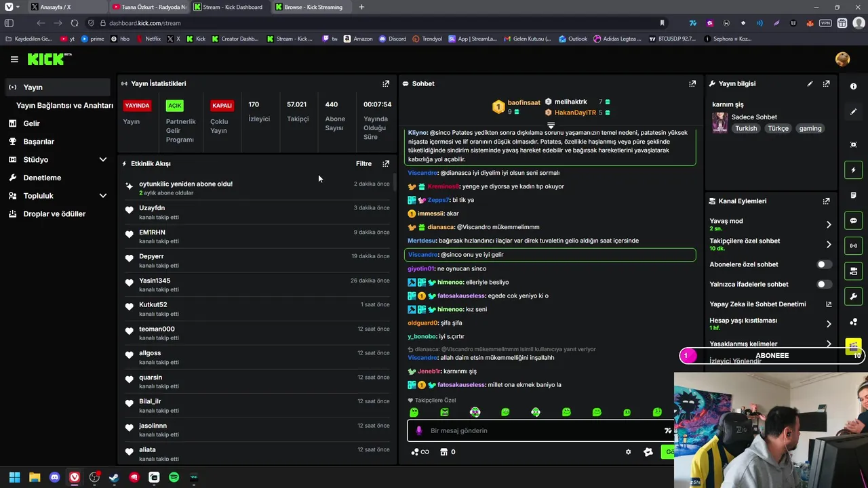Collapse the pinned leaderboard arrow in chat
Viewport: 868px width, 488px height.
(551, 125)
